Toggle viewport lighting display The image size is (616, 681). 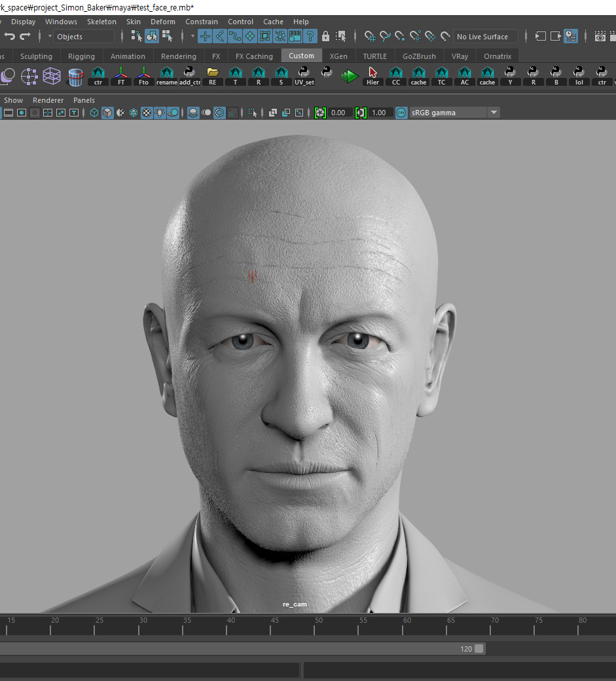[159, 113]
